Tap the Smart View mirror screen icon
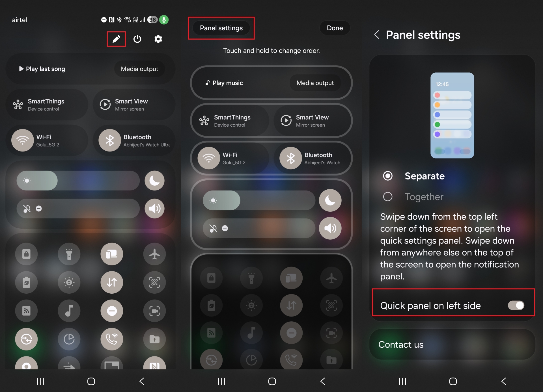Image resolution: width=543 pixels, height=392 pixels. 104,105
